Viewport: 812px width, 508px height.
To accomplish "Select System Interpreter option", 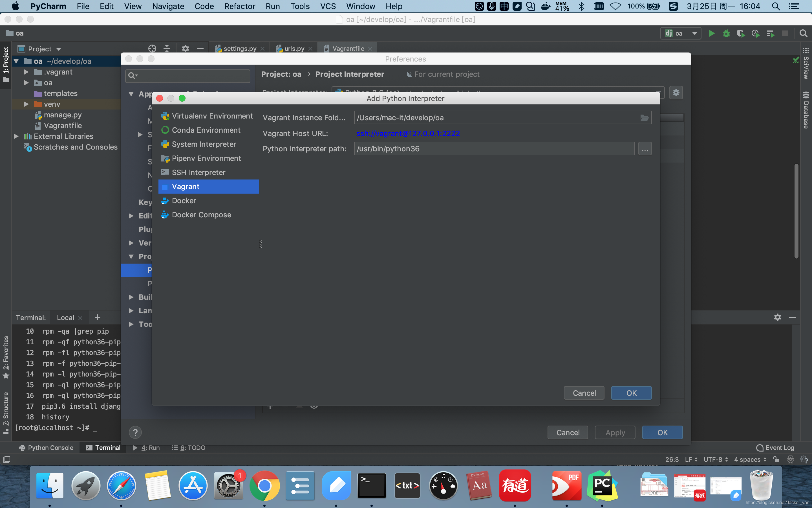I will 208,144.
